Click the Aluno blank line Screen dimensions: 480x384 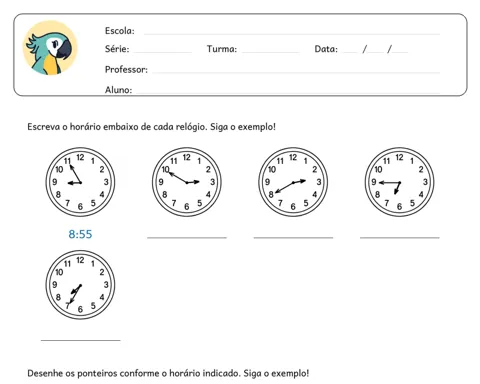tap(288, 92)
